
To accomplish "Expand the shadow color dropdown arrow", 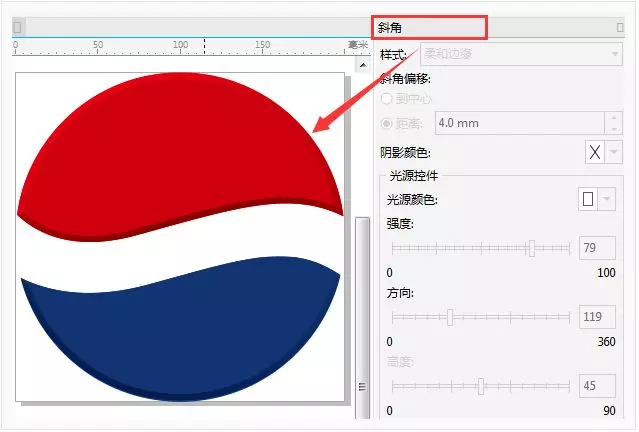I will click(x=614, y=152).
